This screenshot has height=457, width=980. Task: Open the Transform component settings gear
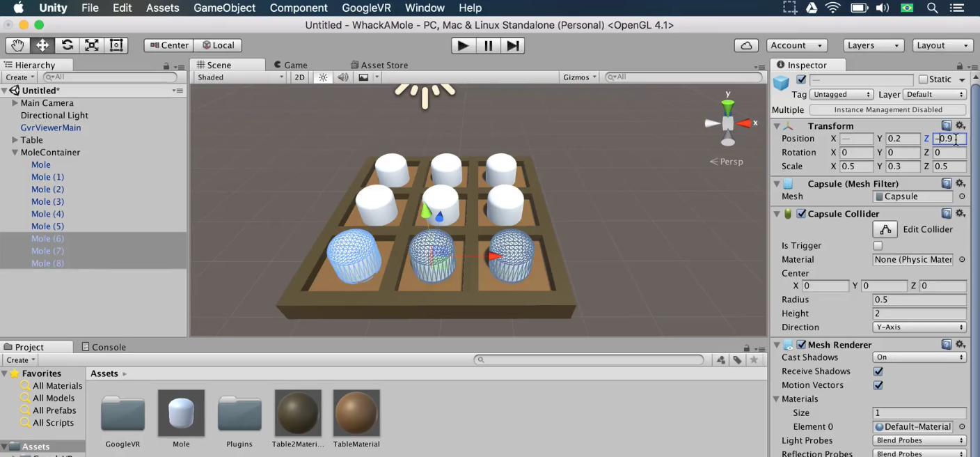click(x=961, y=125)
